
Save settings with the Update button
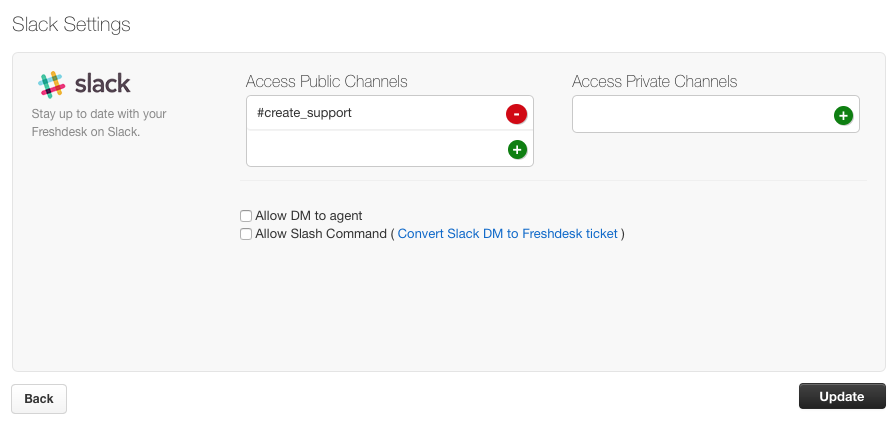842,396
